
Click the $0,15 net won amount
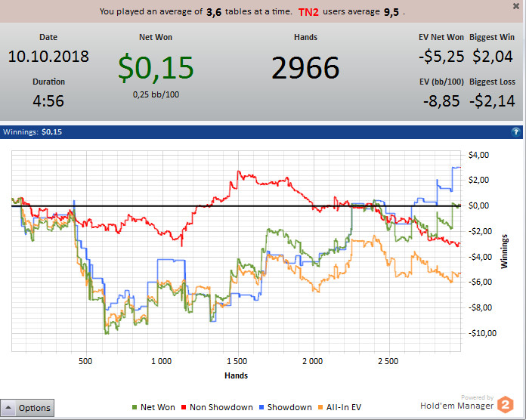point(156,68)
